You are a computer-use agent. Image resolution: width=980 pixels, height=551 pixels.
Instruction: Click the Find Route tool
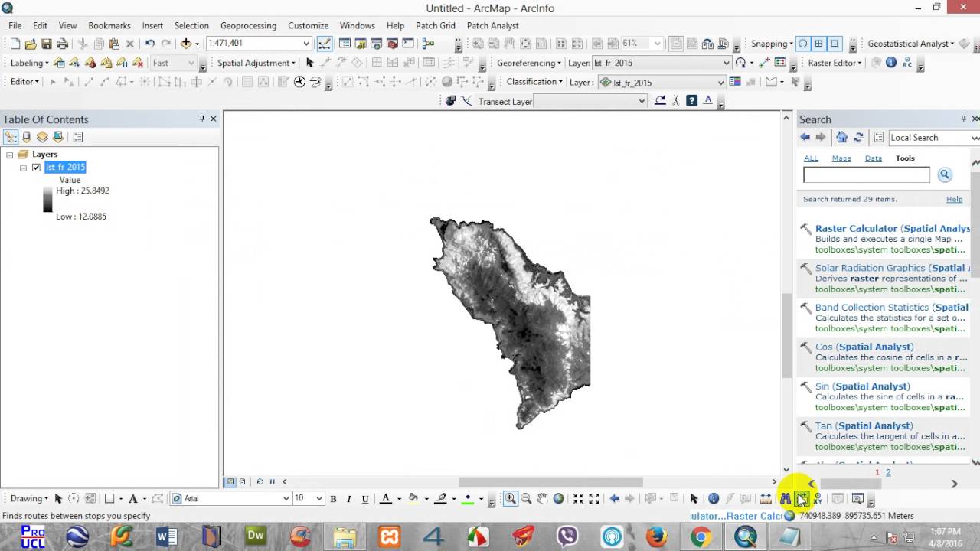click(801, 499)
